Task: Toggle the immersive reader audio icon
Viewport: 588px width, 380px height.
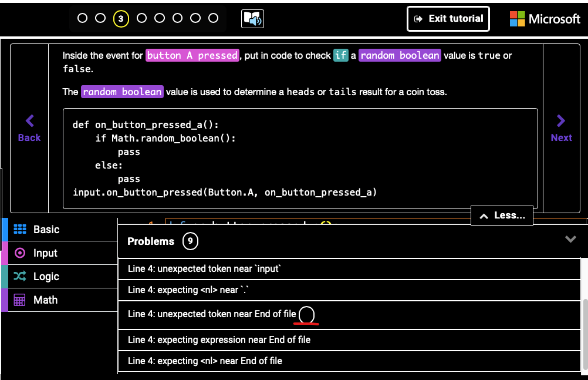Action: coord(252,19)
